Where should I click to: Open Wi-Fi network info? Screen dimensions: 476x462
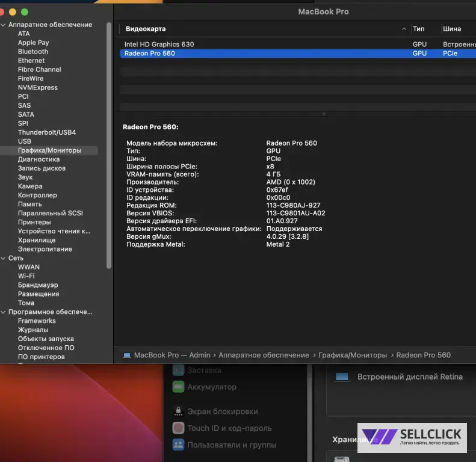(x=26, y=276)
